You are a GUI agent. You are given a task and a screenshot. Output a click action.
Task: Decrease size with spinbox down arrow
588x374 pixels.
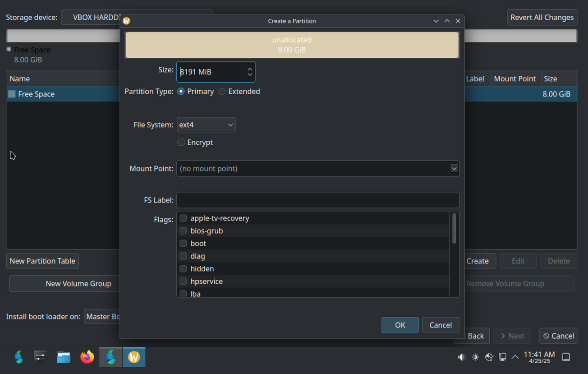tap(250, 74)
